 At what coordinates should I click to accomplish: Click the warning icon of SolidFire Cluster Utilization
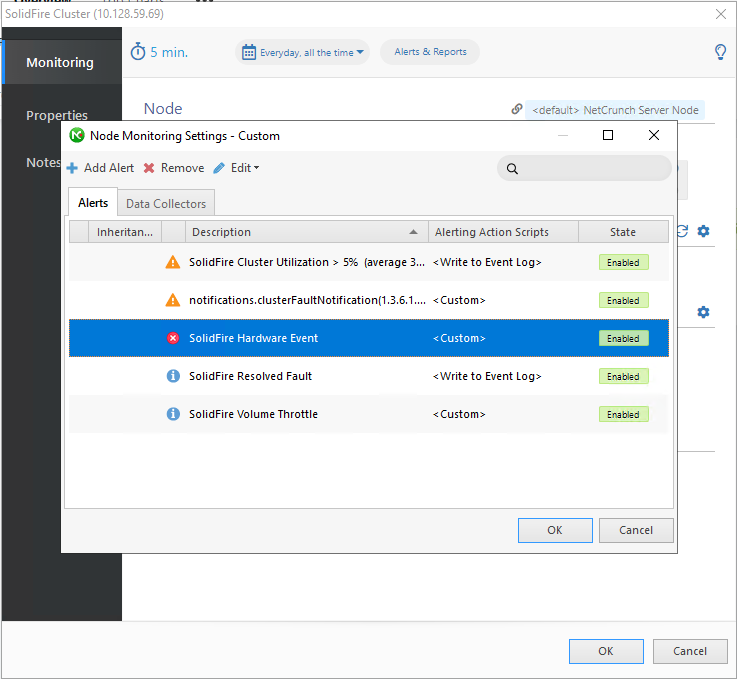pos(173,262)
